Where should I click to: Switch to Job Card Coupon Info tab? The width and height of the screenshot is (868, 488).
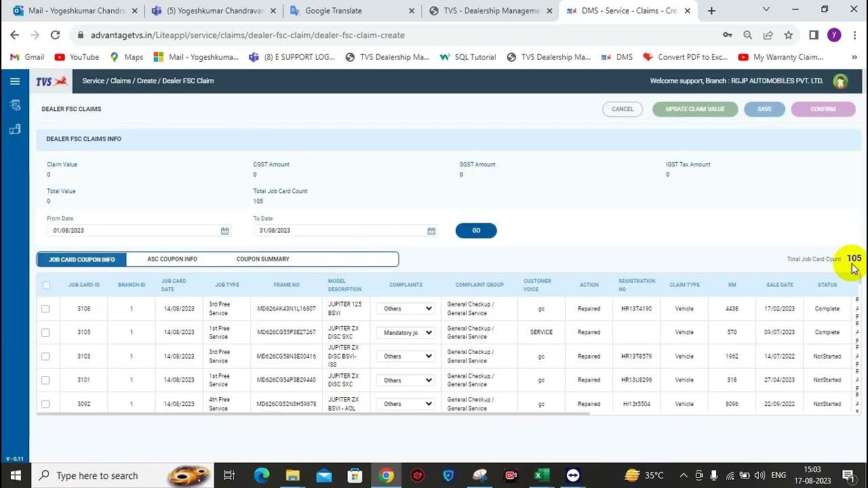pos(82,260)
